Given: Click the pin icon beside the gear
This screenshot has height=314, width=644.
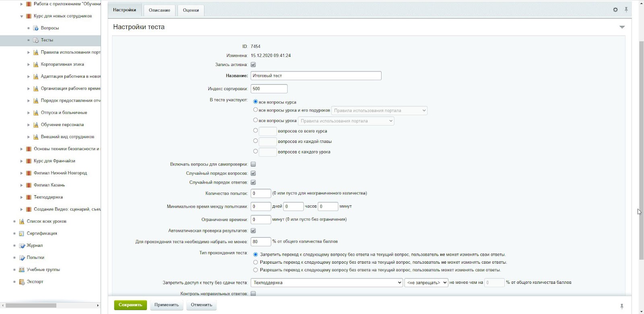Looking at the screenshot, I should (626, 10).
